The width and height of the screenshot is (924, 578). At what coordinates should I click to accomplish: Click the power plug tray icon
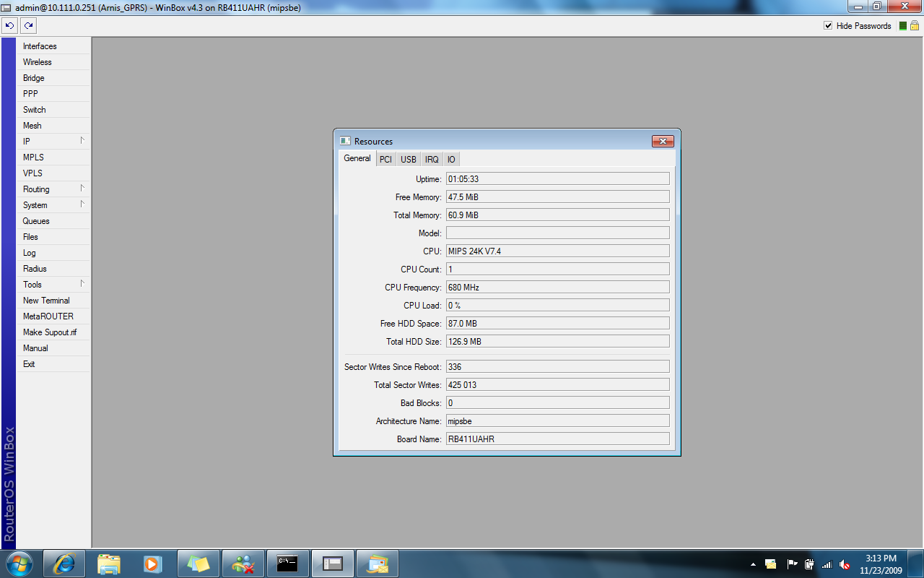pyautogui.click(x=809, y=564)
